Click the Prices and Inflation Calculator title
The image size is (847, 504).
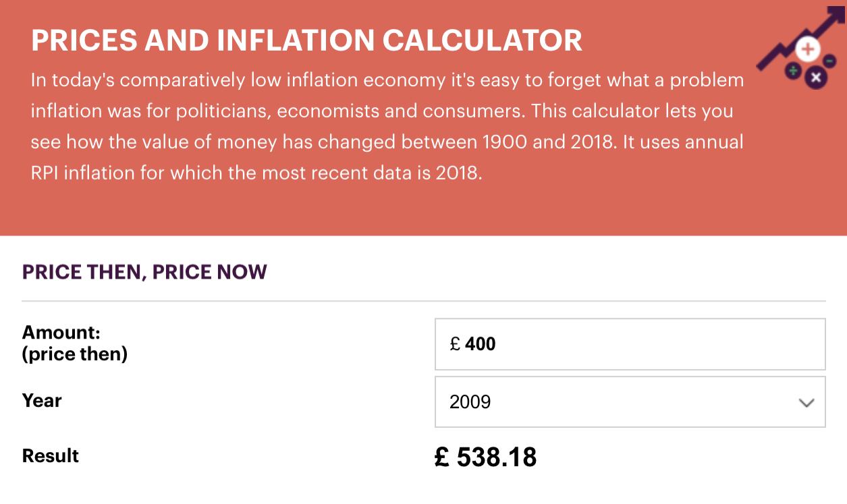point(306,41)
